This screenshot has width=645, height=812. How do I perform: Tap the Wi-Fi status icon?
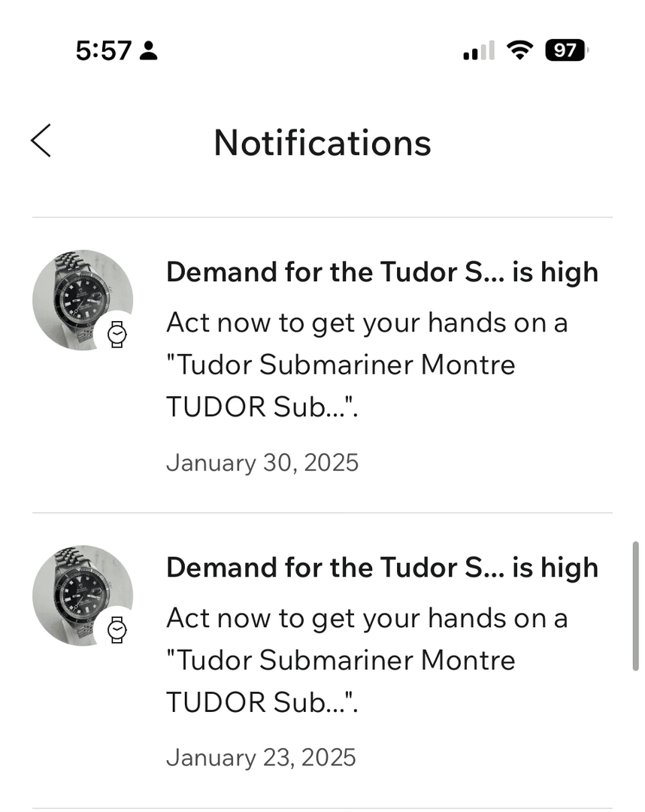(518, 50)
